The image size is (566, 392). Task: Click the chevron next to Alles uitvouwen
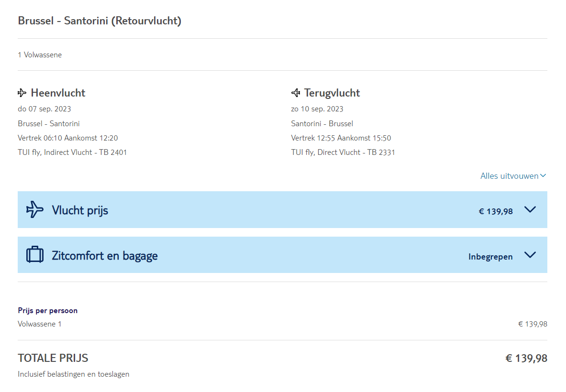[x=543, y=176]
